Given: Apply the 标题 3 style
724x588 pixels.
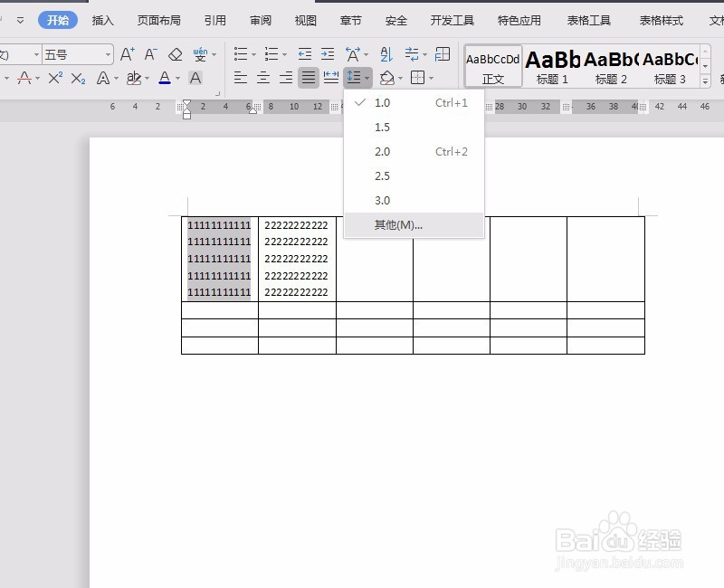Looking at the screenshot, I should [670, 66].
